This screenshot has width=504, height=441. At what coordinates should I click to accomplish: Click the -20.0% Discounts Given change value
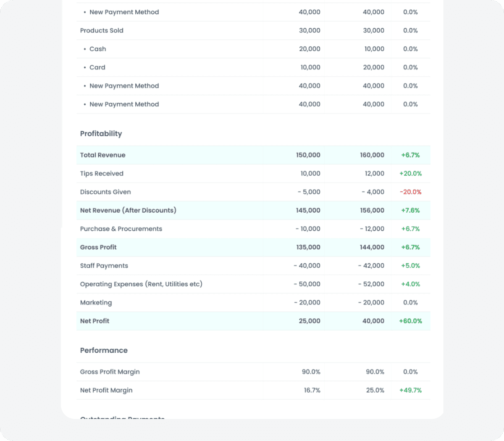pyautogui.click(x=410, y=192)
